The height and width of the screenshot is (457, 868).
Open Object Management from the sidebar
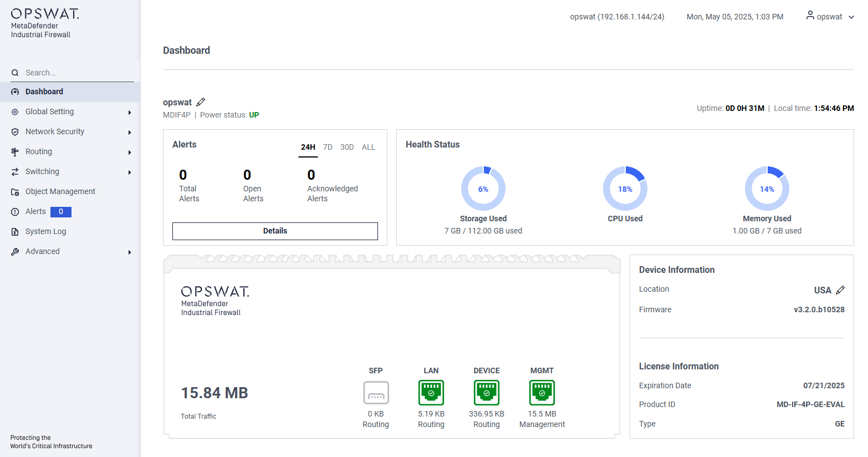pos(60,191)
